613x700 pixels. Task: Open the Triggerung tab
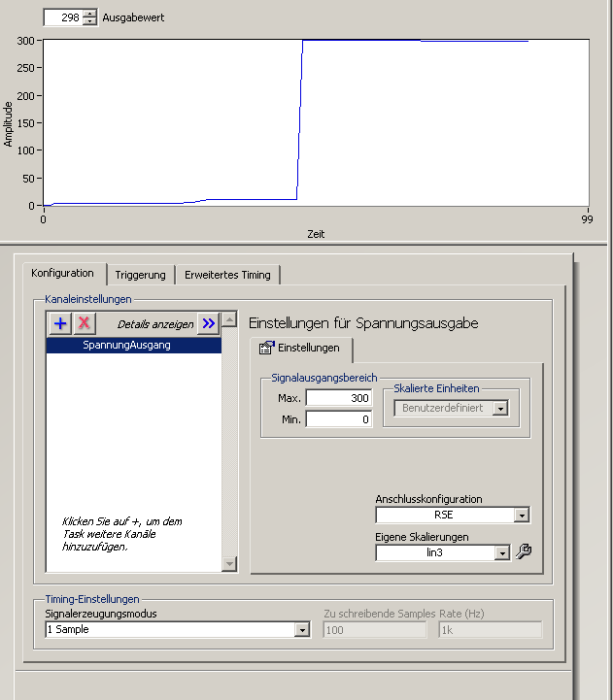point(140,275)
